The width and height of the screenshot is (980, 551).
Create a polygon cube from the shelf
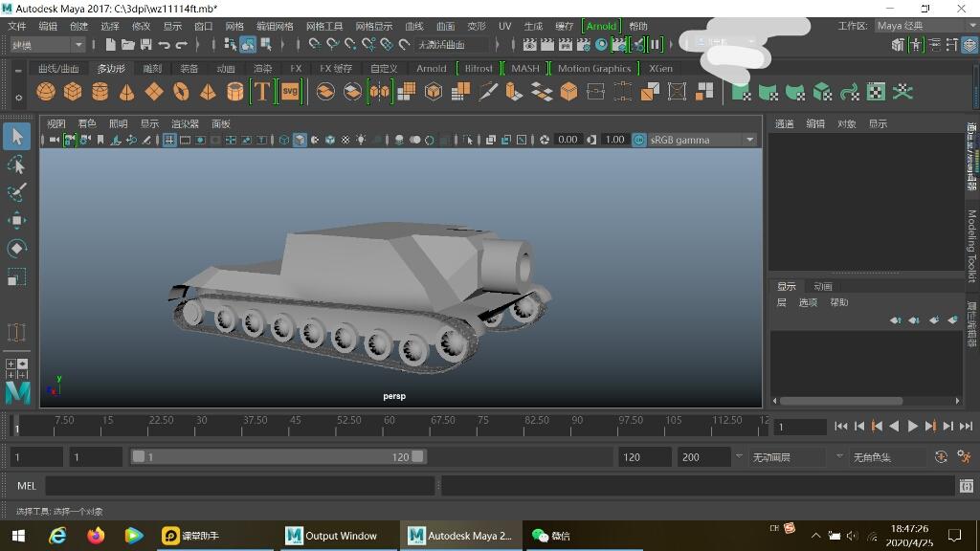(73, 92)
